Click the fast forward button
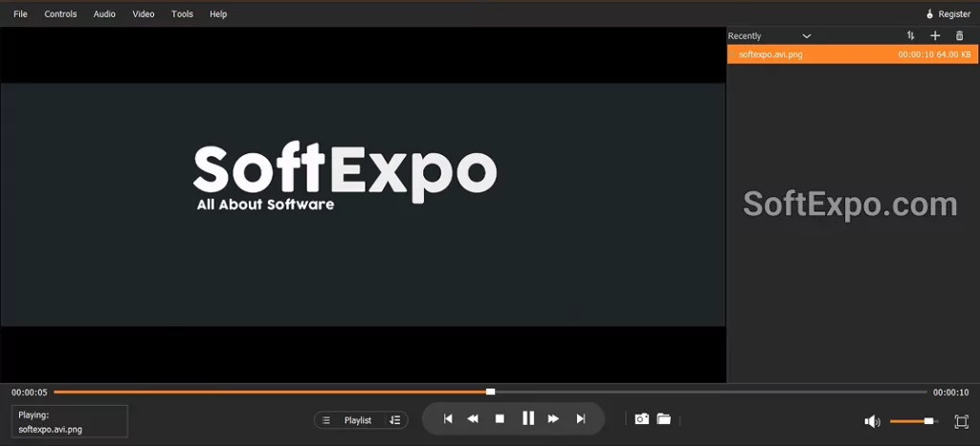The image size is (980, 446). click(x=553, y=419)
